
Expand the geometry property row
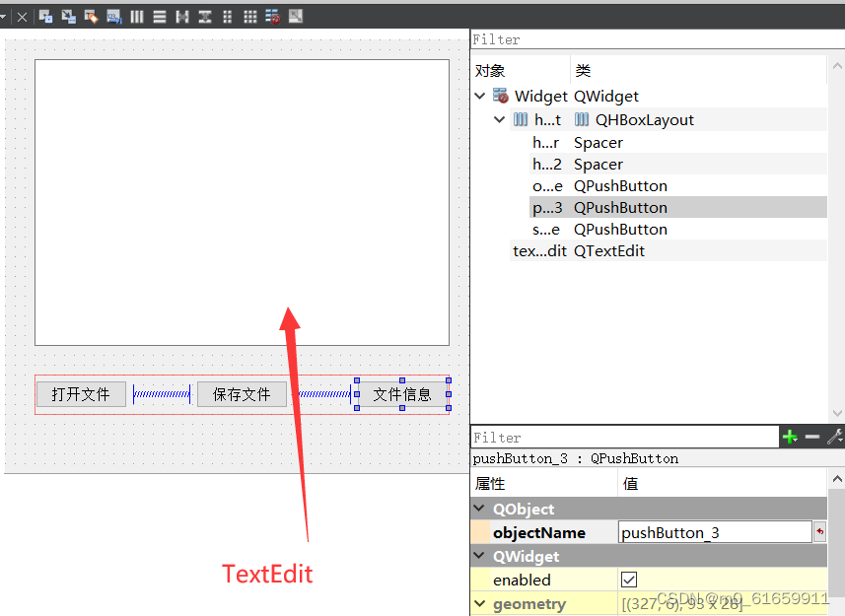(x=479, y=602)
